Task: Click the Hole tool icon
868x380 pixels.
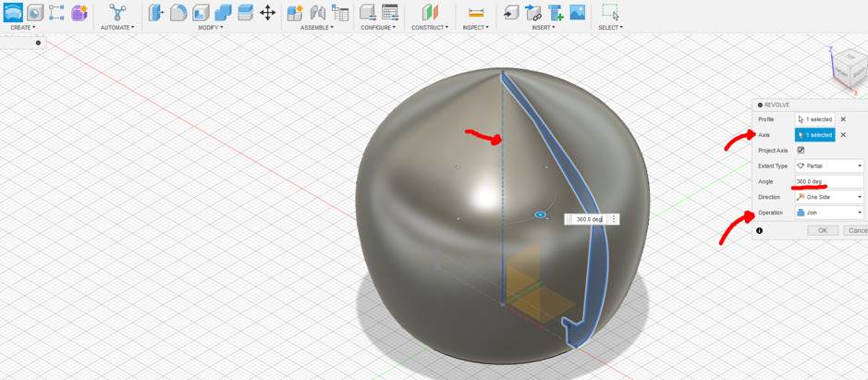Action: pos(35,12)
